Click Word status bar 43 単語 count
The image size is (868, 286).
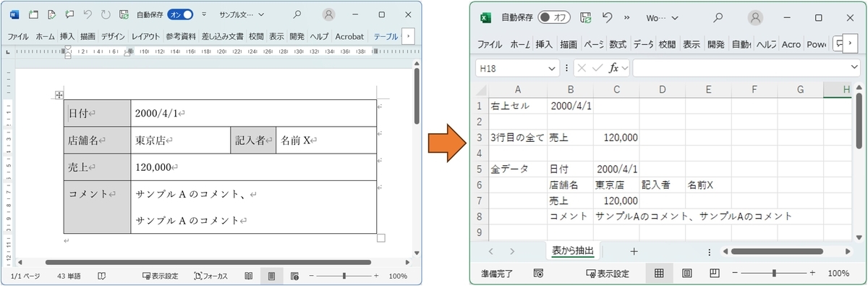pyautogui.click(x=69, y=276)
